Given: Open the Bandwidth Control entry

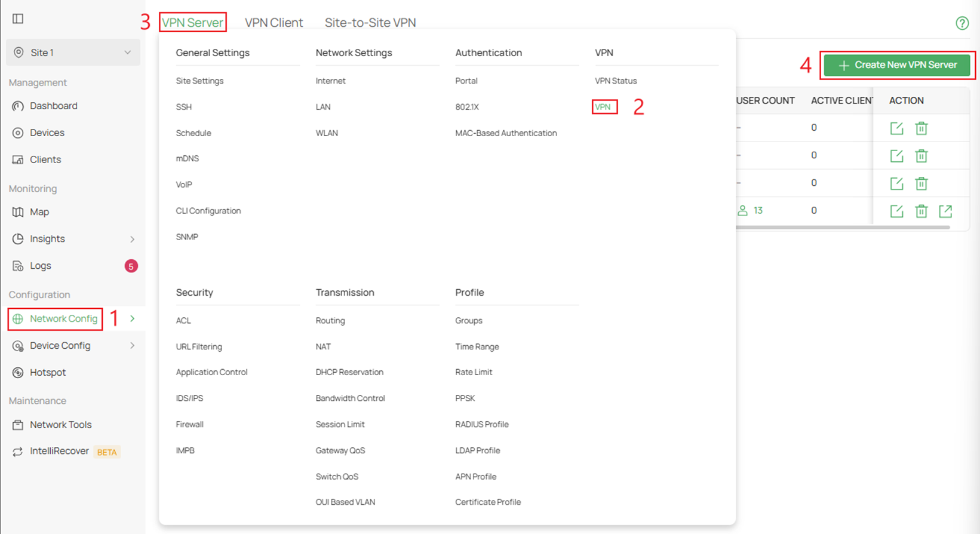Looking at the screenshot, I should tap(350, 398).
